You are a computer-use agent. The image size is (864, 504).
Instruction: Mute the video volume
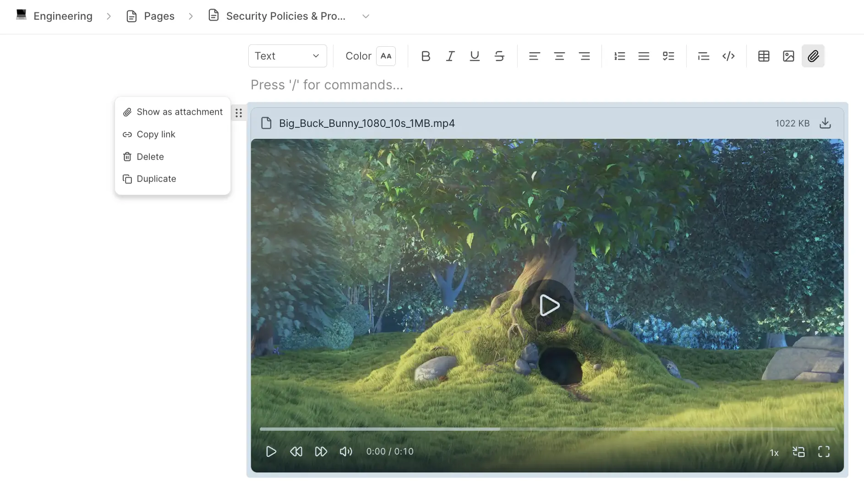pyautogui.click(x=346, y=452)
